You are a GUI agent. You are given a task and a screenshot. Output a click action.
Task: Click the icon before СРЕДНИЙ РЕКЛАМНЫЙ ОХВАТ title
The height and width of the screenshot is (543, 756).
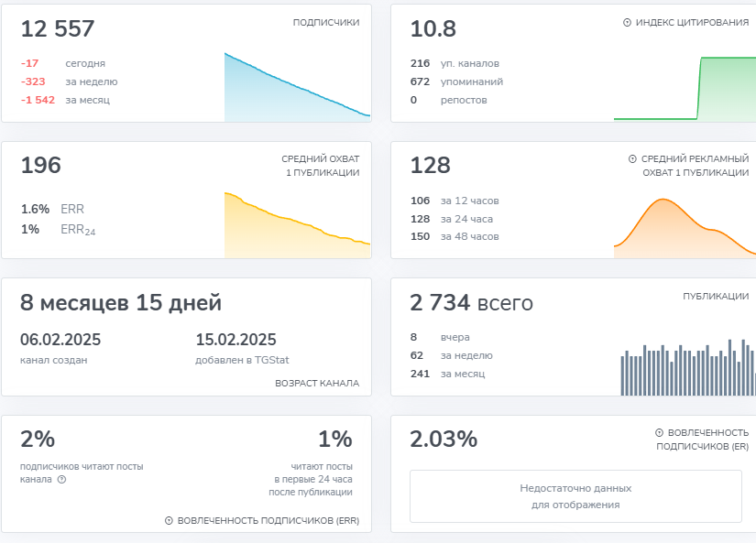point(632,159)
